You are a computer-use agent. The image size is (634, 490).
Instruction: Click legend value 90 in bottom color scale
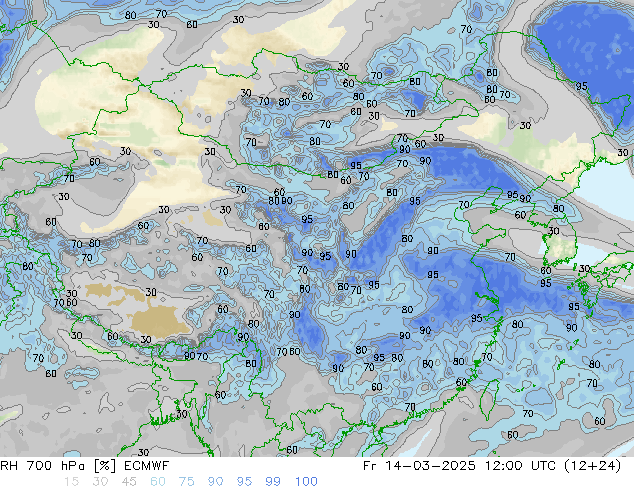click(x=215, y=482)
